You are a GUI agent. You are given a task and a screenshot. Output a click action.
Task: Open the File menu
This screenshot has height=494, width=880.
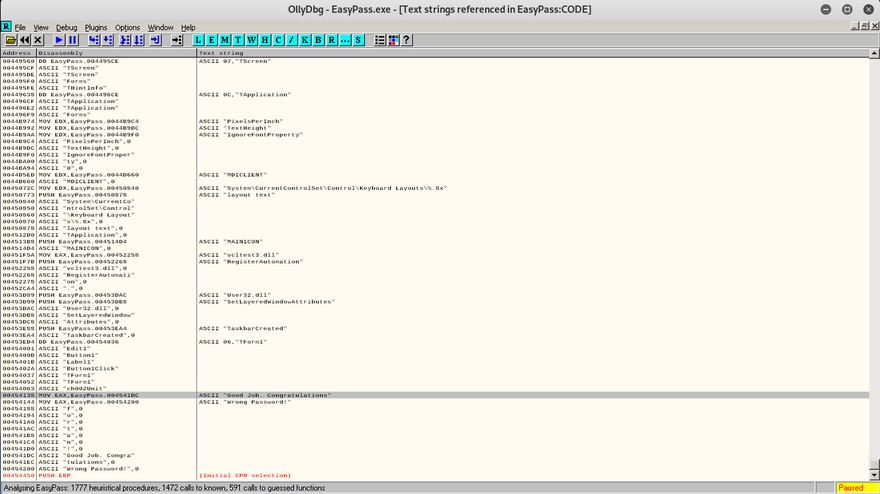pos(20,28)
